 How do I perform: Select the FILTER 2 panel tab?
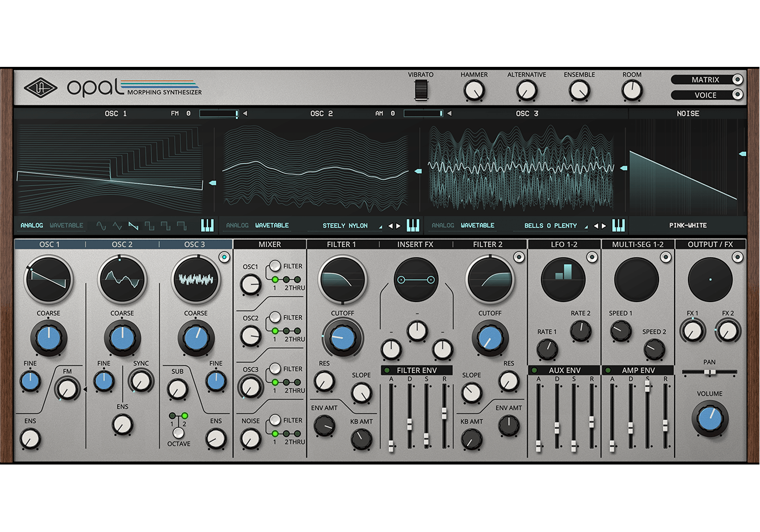pos(488,244)
